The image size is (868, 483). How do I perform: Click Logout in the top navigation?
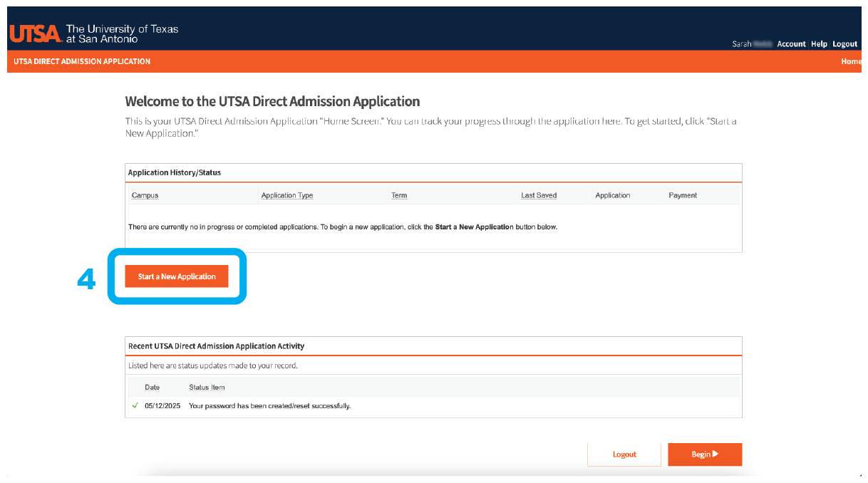tap(844, 44)
